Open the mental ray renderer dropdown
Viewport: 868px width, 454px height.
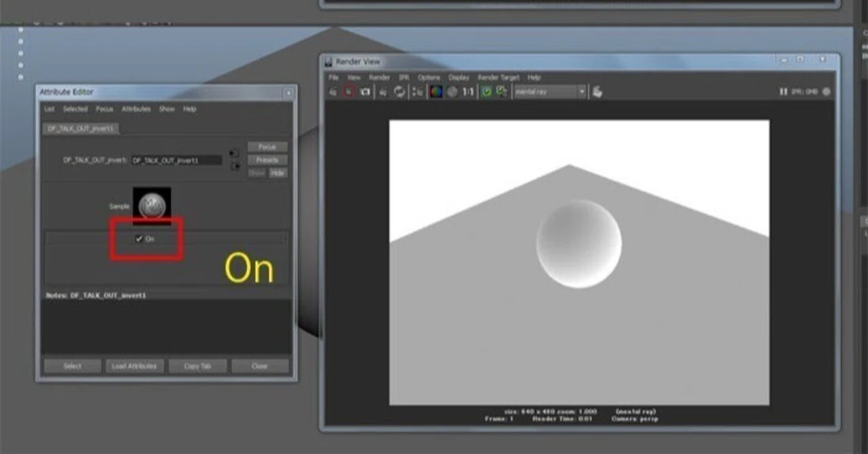550,92
